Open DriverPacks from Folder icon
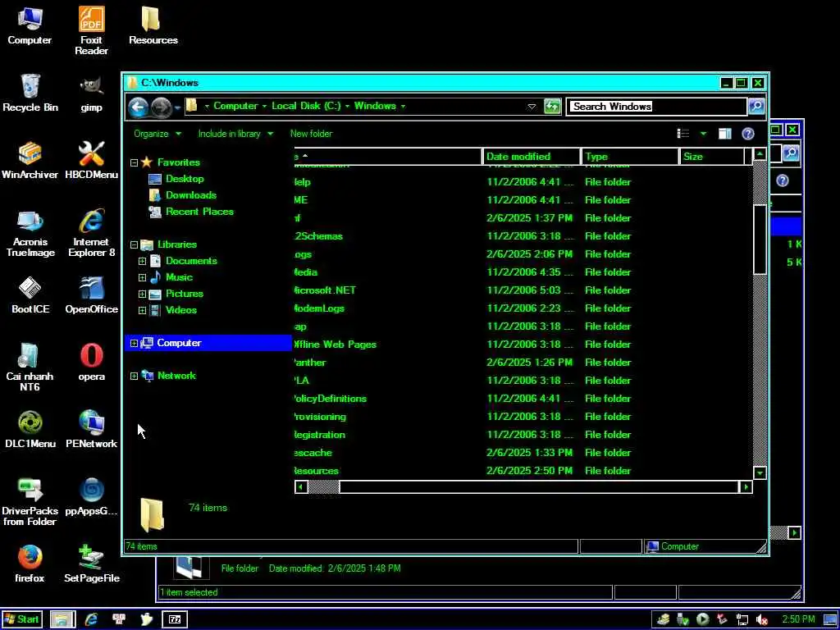 [x=30, y=503]
